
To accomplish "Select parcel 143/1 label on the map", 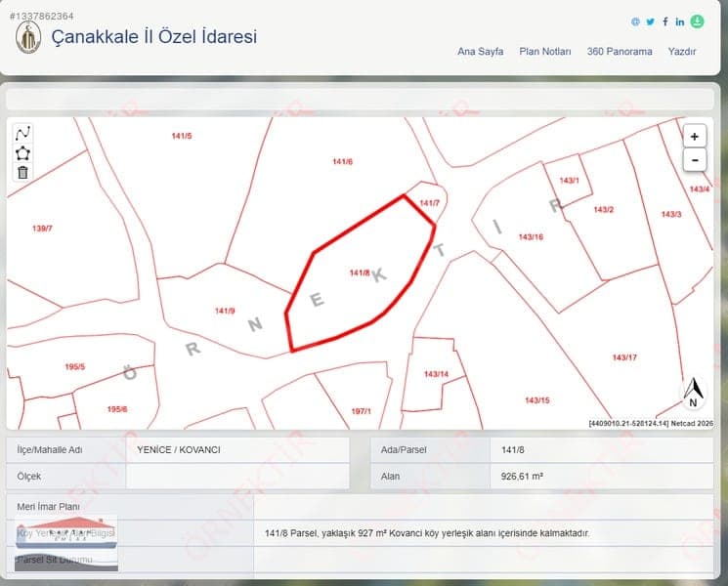I will pos(570,181).
